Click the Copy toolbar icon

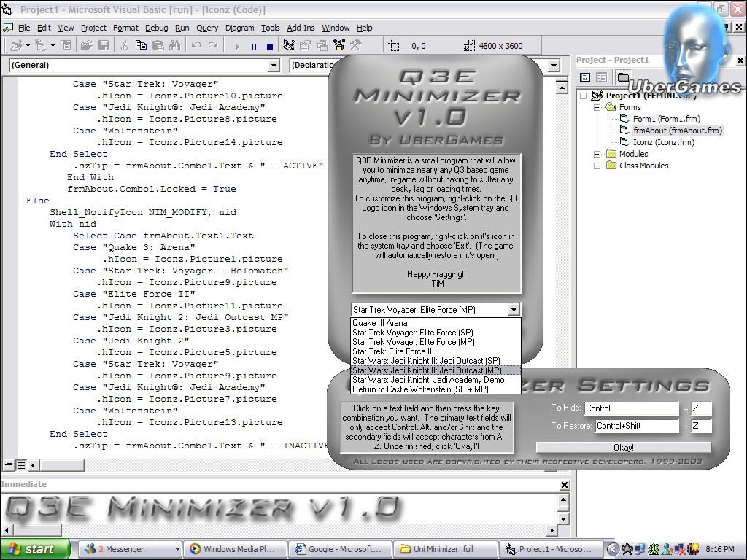pyautogui.click(x=141, y=46)
